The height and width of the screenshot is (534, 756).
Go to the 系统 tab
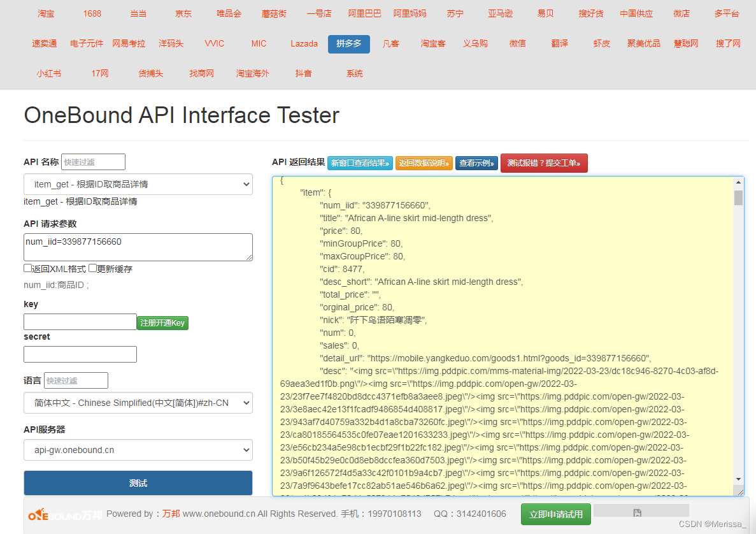point(354,74)
